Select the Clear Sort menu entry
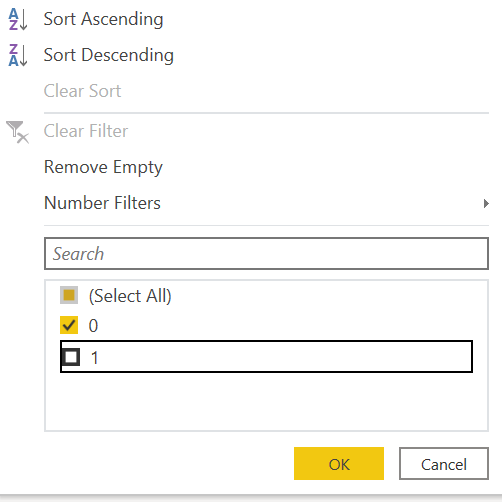The width and height of the screenshot is (502, 502). 82,91
